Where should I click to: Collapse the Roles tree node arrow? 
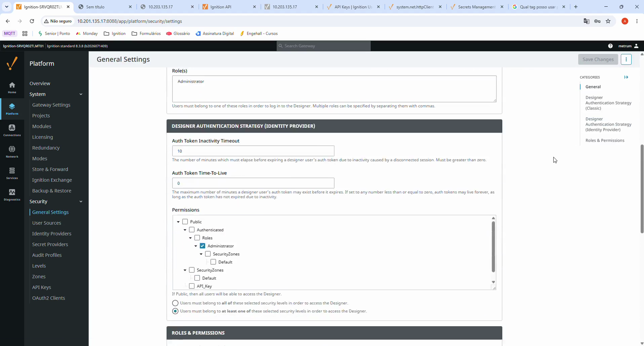point(190,238)
